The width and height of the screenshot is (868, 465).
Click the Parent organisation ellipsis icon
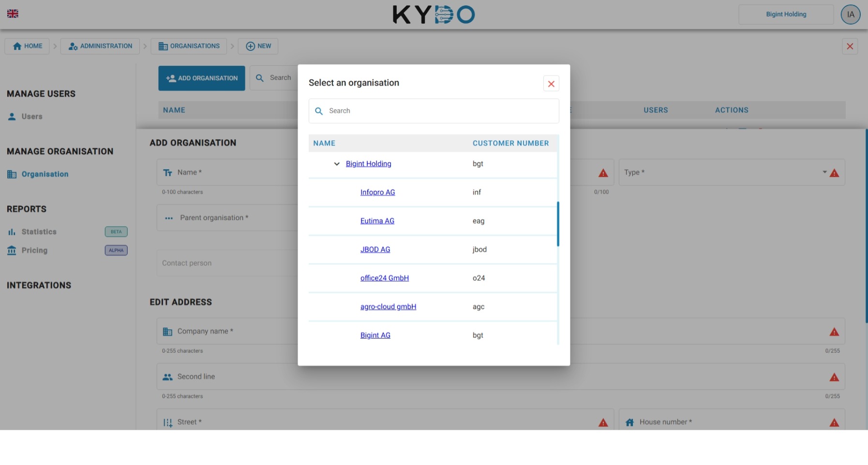[x=168, y=218]
